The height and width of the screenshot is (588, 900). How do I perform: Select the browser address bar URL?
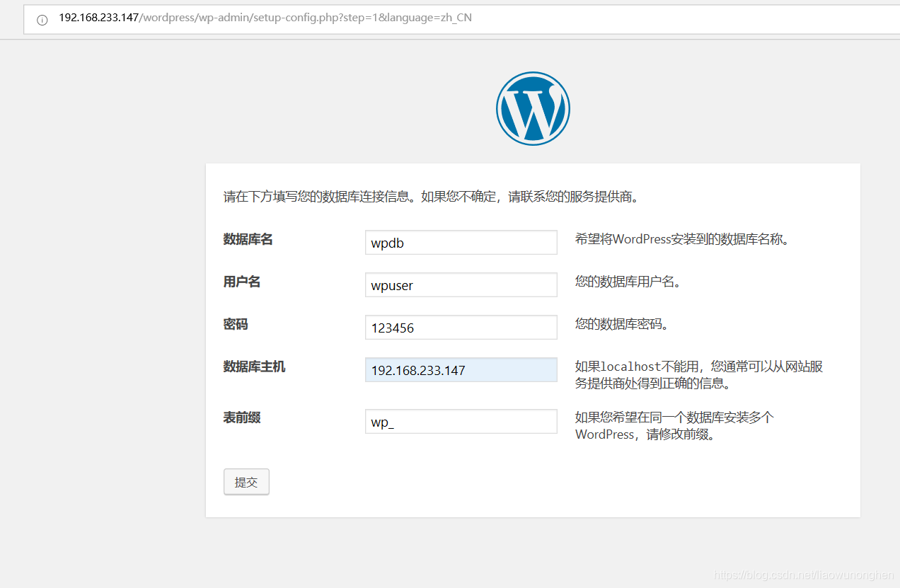[265, 18]
